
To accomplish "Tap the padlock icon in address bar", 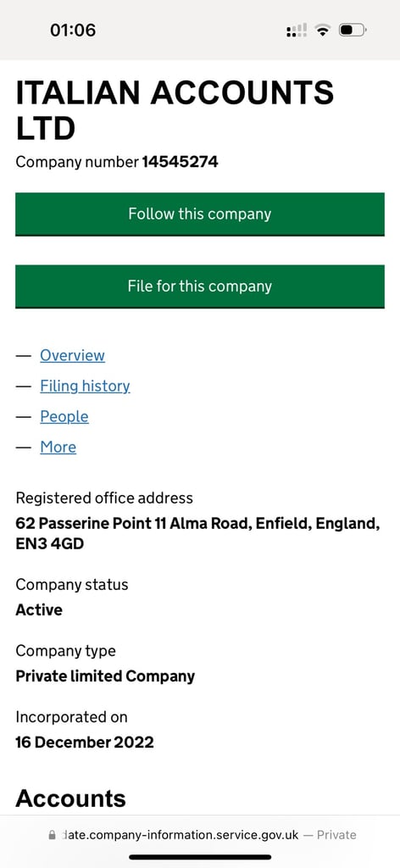I will click(x=53, y=835).
